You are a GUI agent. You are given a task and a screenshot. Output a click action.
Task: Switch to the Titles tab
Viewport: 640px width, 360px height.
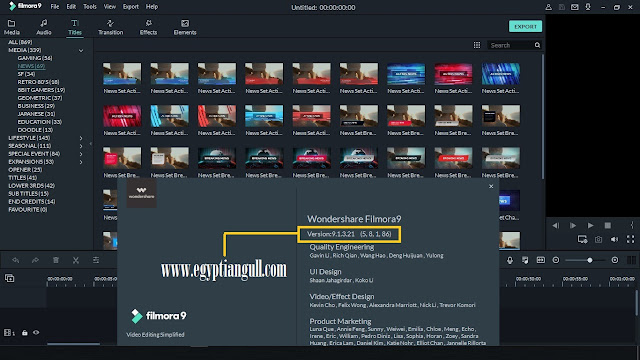75,27
